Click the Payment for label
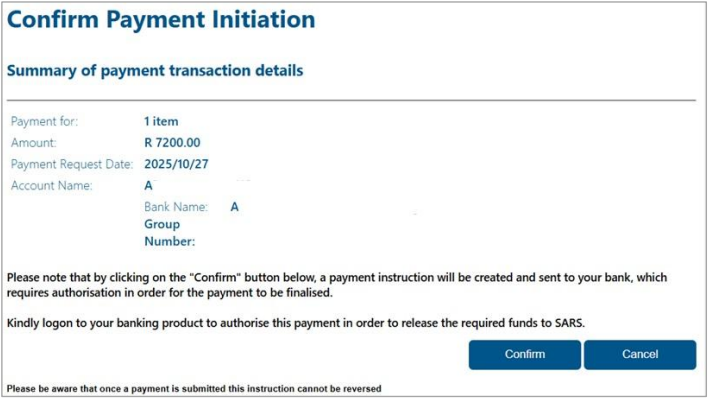Screen dimensions: 712x400 [44, 122]
